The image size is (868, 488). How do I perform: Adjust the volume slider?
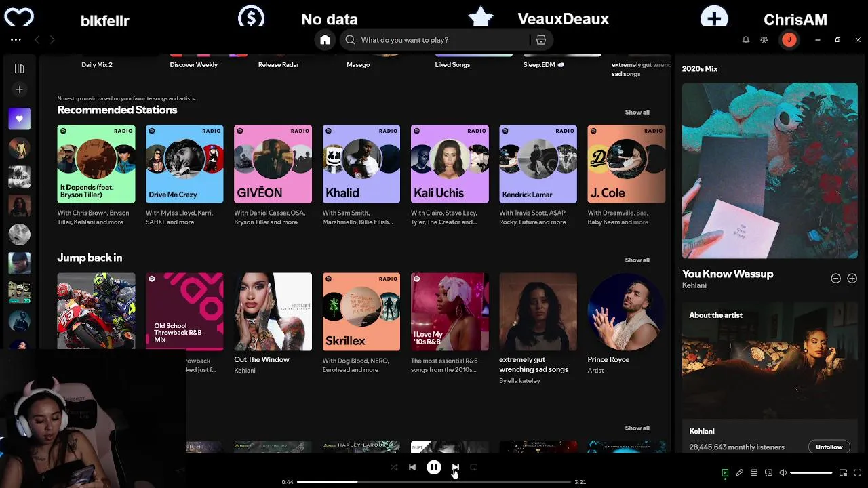click(x=811, y=472)
